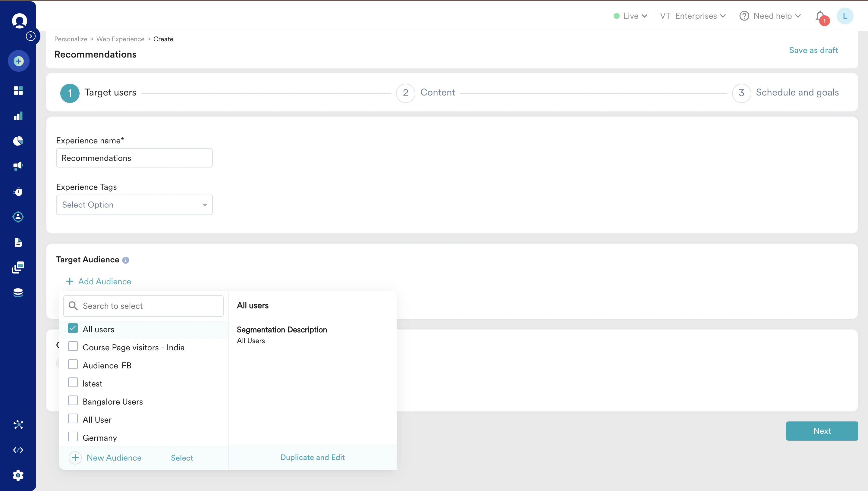
Task: Click the notification bell icon
Action: point(820,16)
